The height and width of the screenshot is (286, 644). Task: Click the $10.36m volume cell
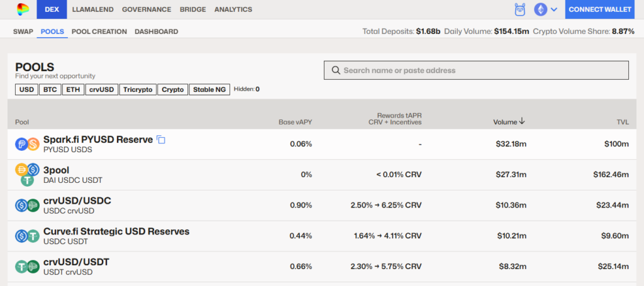[x=511, y=205]
